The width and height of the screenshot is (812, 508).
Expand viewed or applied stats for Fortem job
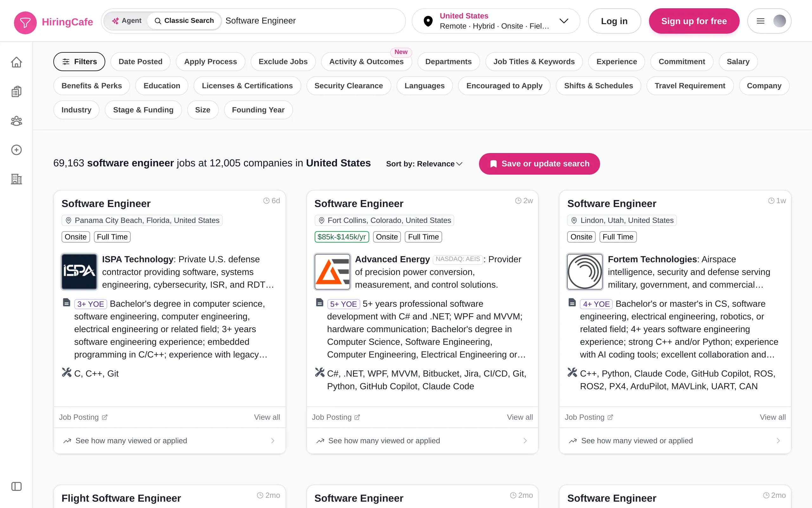(675, 440)
